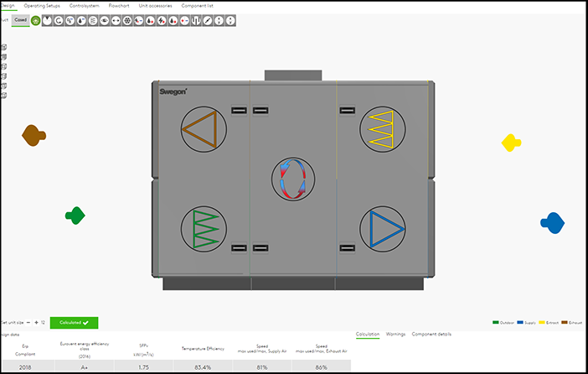
Task: Open the Component details tab
Action: tap(431, 334)
